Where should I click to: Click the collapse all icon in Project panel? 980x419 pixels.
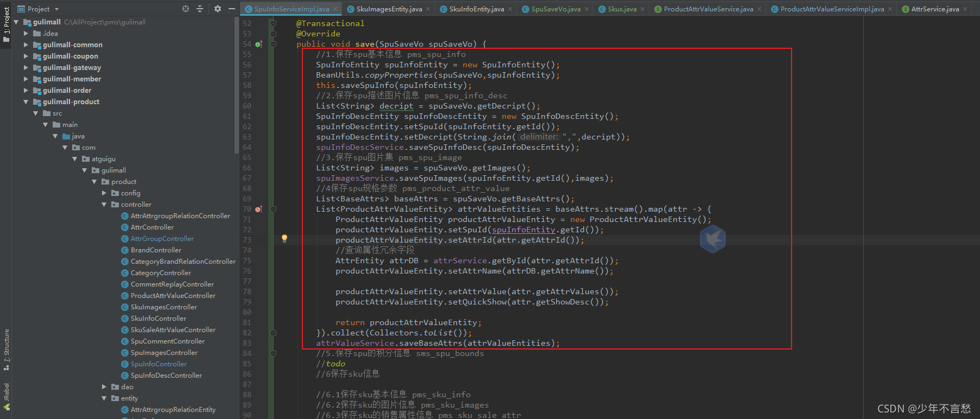tap(200, 9)
